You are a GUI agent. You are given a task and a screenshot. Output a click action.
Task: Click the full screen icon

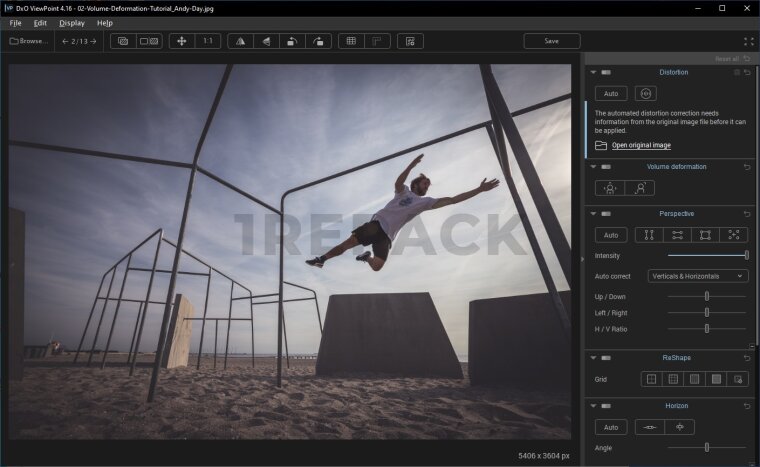(x=748, y=41)
